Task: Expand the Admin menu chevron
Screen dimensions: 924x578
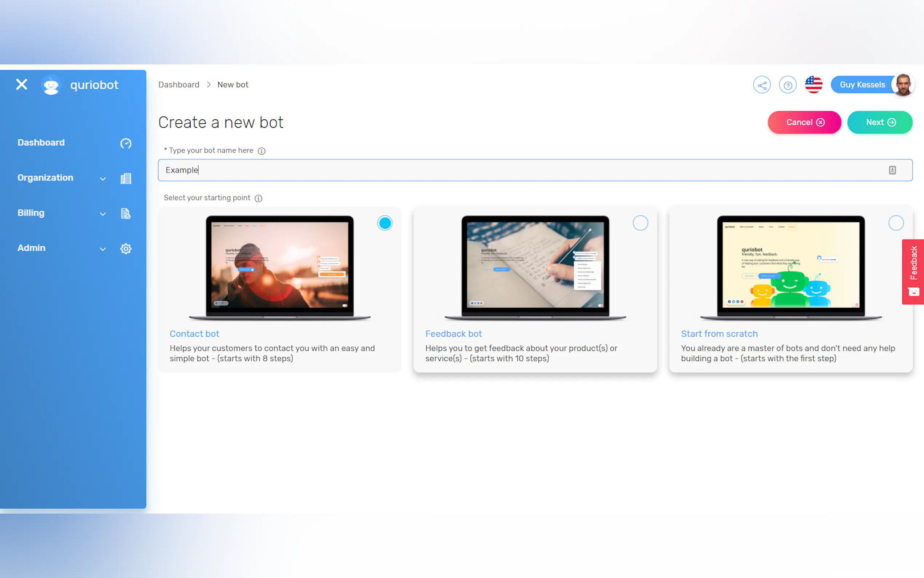Action: (103, 249)
